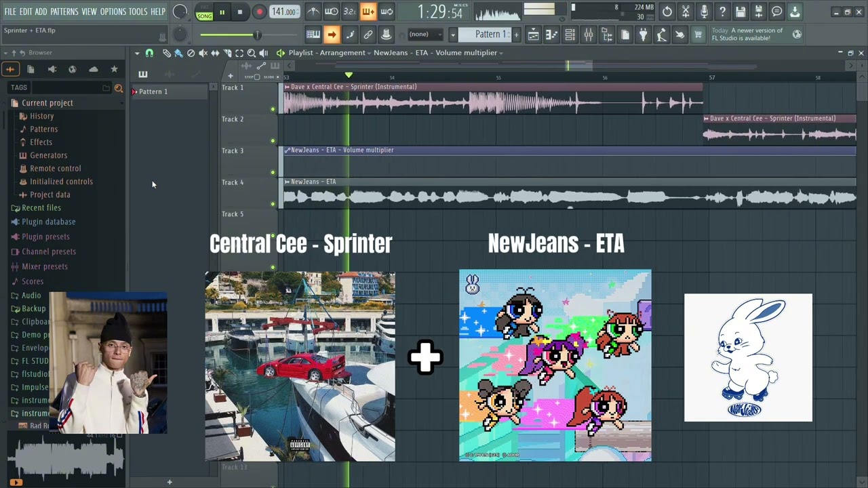This screenshot has width=868, height=488.
Task: Open the EDIT menu
Action: (x=26, y=12)
